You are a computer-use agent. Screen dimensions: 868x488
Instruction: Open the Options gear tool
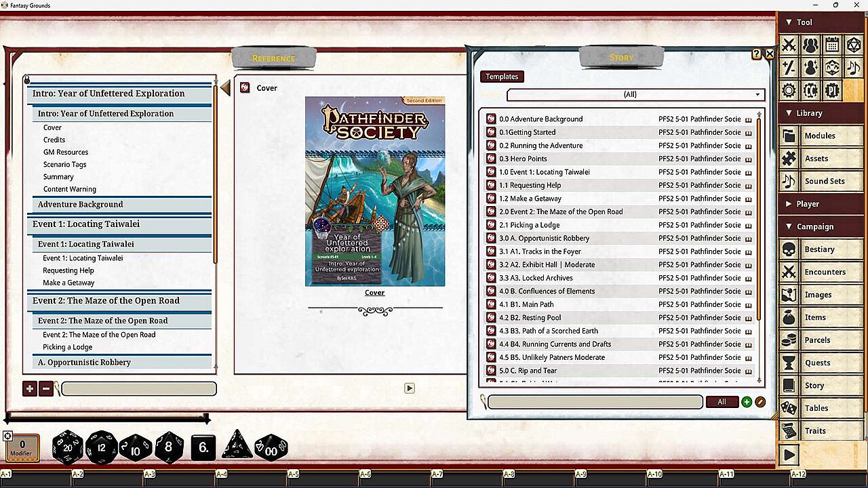click(x=789, y=90)
